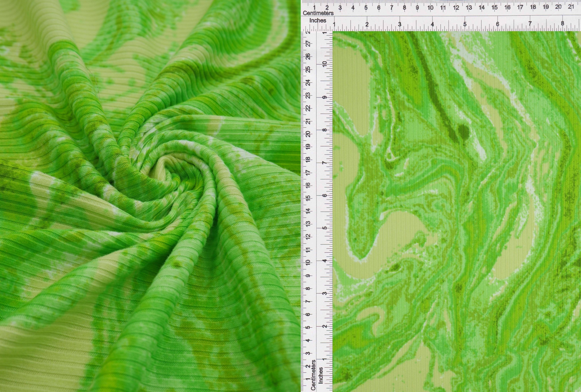Screen dimensions: 581x392
Task: Click the 1 cm mark on top ruler
Action: (314, 8)
